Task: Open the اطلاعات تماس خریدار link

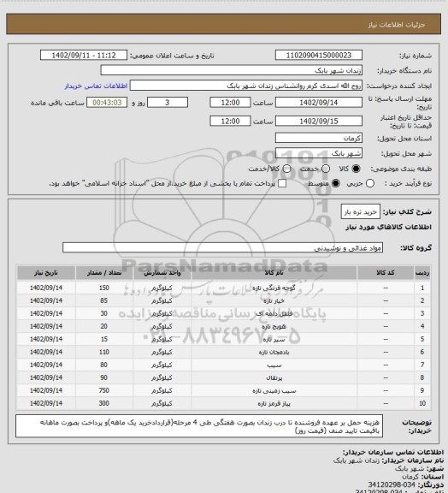Action: (96, 86)
